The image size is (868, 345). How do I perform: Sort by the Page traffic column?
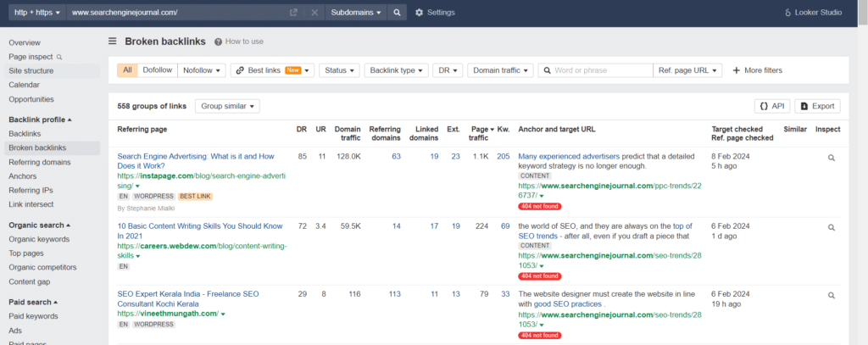(480, 133)
